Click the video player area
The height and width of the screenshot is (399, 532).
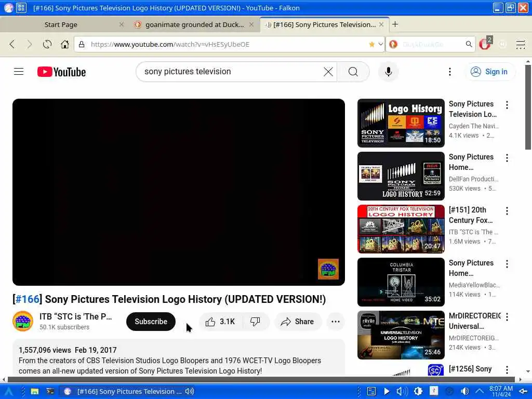click(x=179, y=192)
